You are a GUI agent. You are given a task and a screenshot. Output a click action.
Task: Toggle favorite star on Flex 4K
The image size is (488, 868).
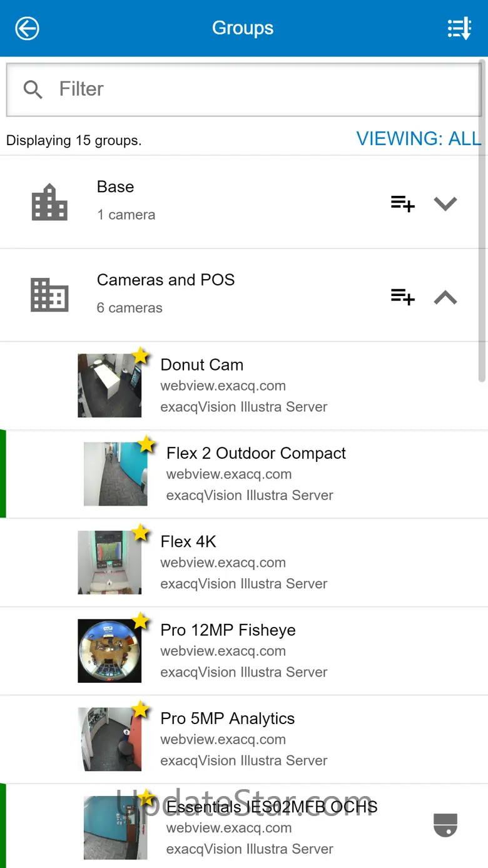click(x=141, y=533)
